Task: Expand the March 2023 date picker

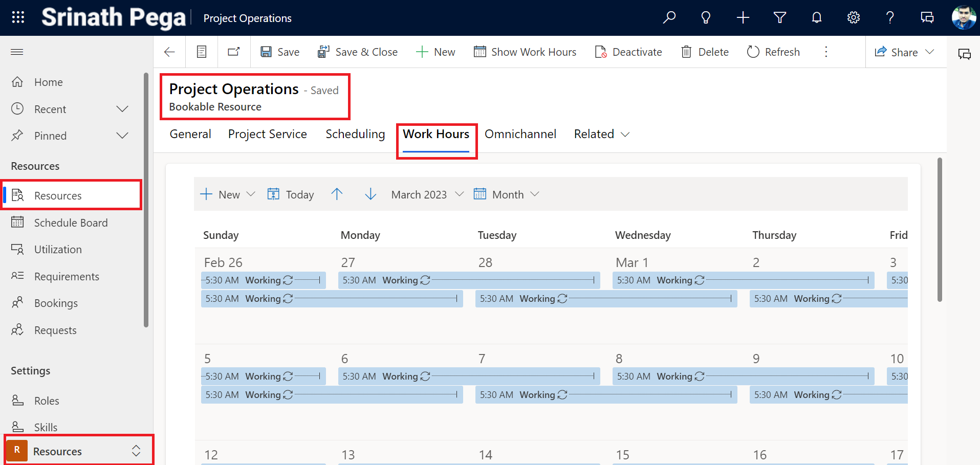Action: coord(427,194)
